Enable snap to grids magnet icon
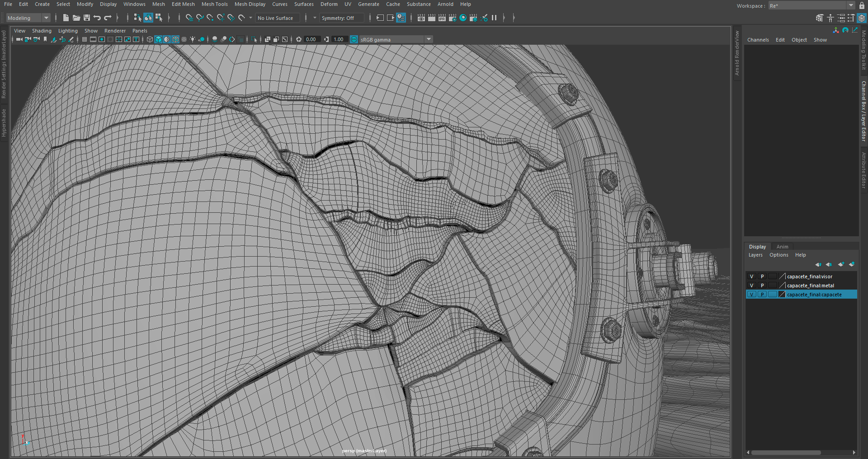Viewport: 868px width, 459px height. [x=189, y=18]
